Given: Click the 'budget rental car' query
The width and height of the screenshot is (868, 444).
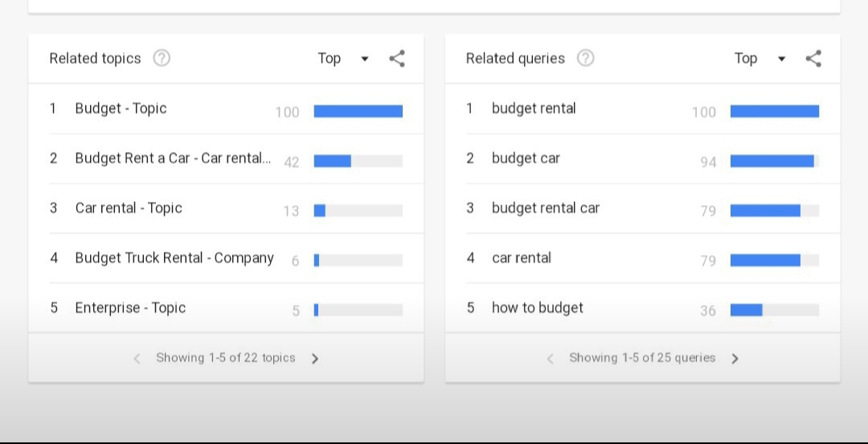Looking at the screenshot, I should 546,208.
